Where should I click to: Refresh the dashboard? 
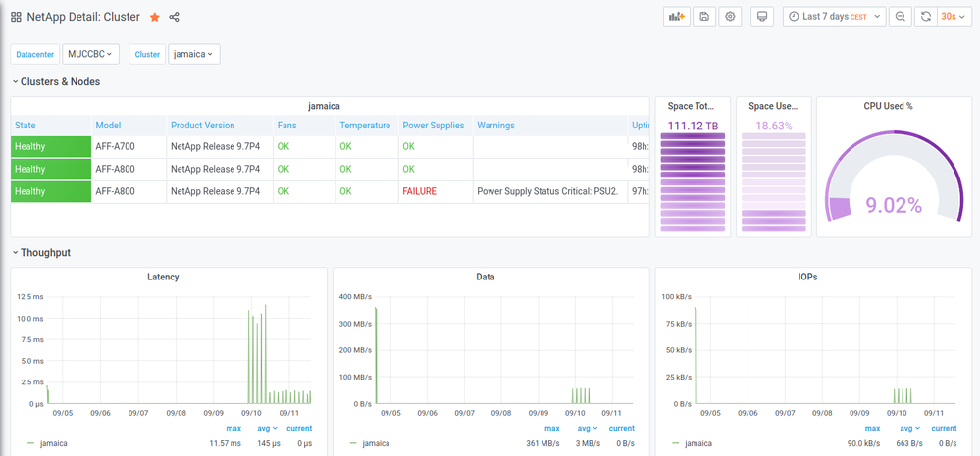point(925,17)
